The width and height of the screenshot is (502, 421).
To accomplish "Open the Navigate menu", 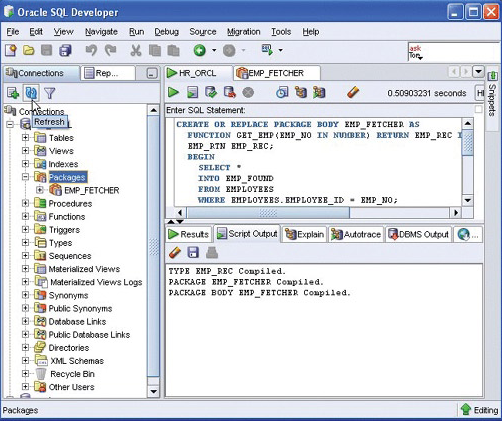I will coord(101,32).
